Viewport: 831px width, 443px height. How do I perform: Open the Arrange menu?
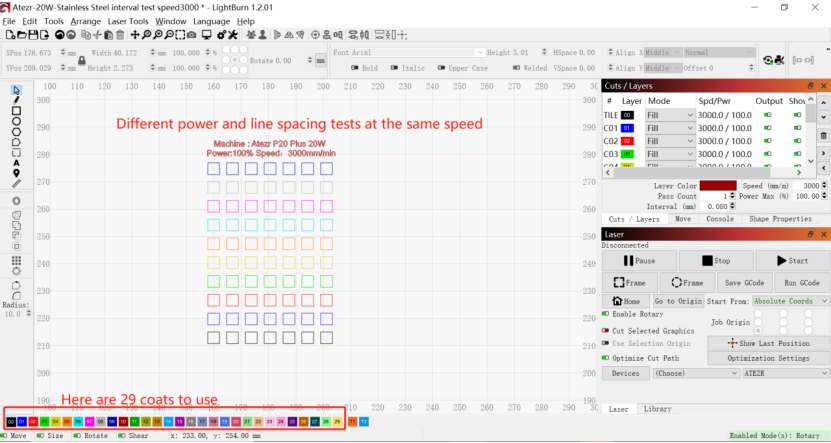pyautogui.click(x=85, y=22)
